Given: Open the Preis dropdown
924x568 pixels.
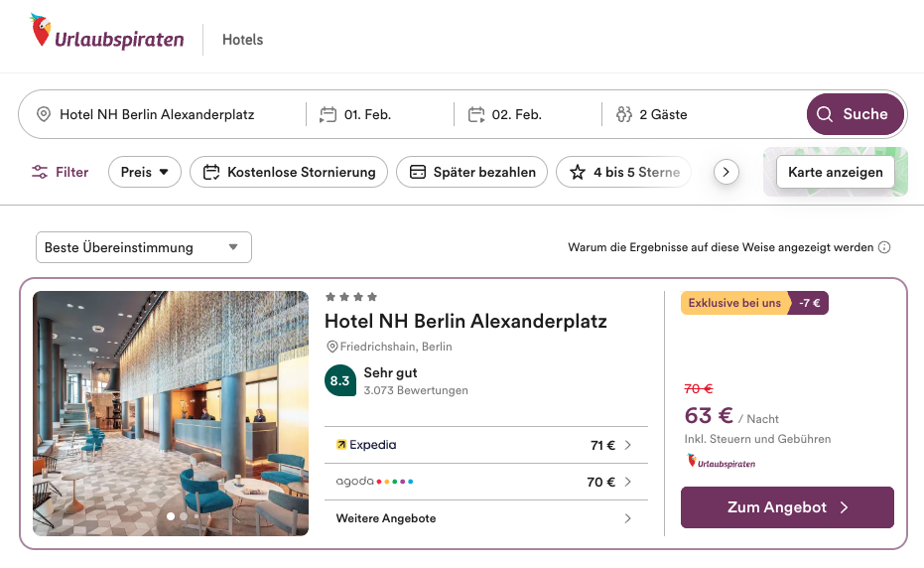Looking at the screenshot, I should click(x=145, y=172).
